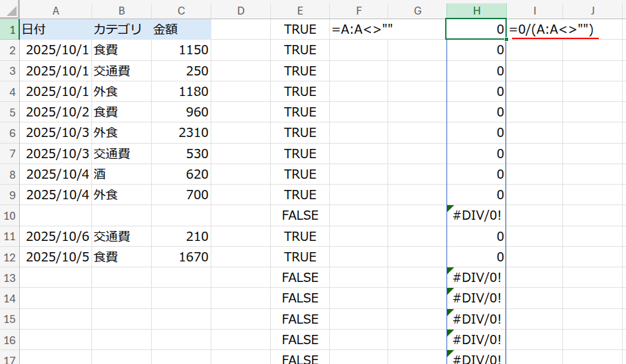Click the 酒 category cell
Screen dimensions: 626x364
(121, 174)
